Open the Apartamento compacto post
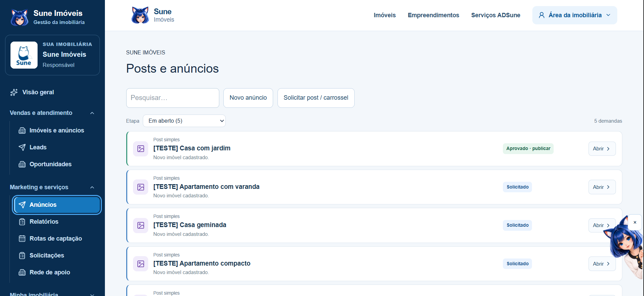The image size is (644, 296). click(602, 264)
